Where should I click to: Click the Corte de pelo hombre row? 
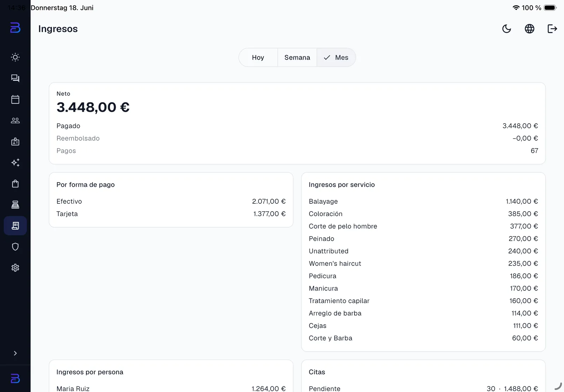click(x=423, y=226)
